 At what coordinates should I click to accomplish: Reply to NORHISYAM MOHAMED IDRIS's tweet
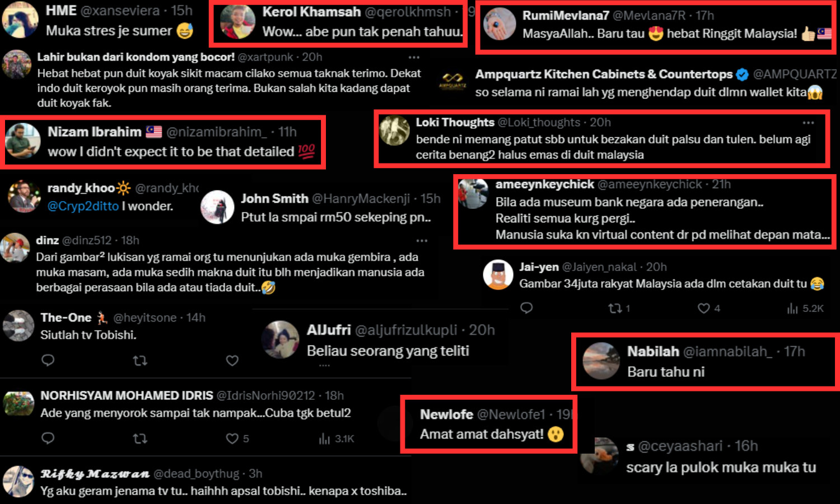point(48,438)
